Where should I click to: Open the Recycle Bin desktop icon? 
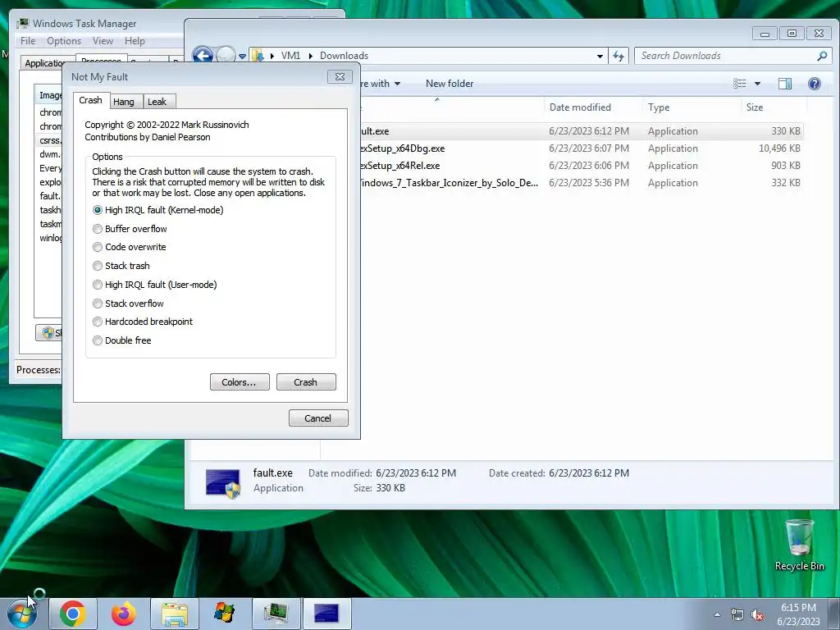[x=799, y=546]
